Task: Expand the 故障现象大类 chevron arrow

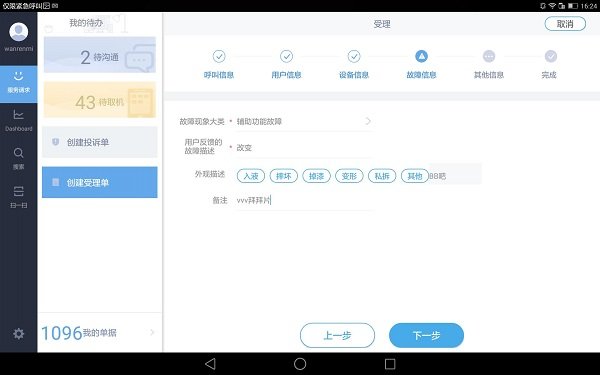Action: pyautogui.click(x=368, y=121)
